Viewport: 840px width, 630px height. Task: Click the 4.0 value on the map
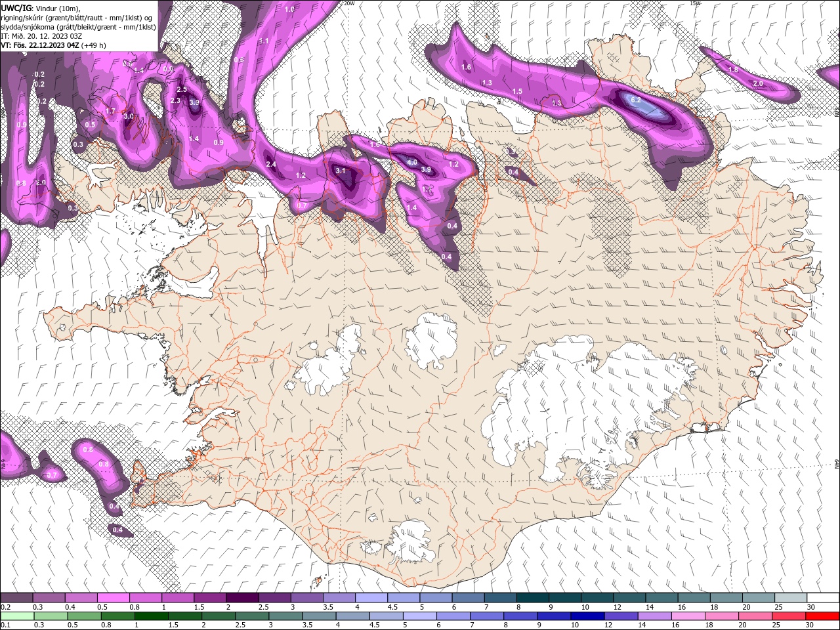[x=412, y=162]
